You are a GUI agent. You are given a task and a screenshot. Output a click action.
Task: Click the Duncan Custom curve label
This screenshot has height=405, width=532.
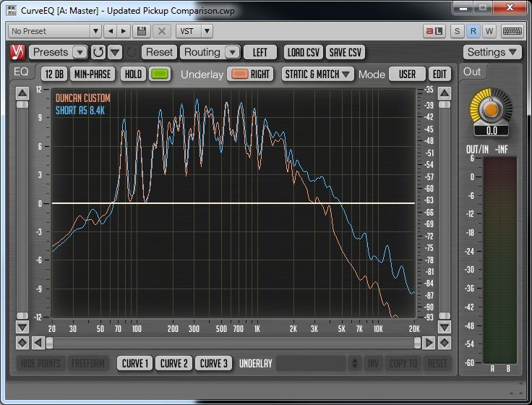[83, 98]
